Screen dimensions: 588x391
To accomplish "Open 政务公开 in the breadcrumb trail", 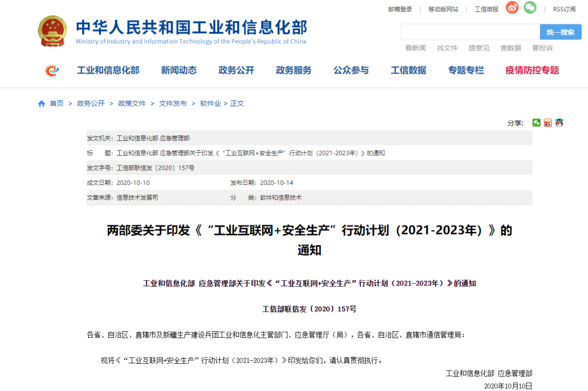I will tap(90, 103).
